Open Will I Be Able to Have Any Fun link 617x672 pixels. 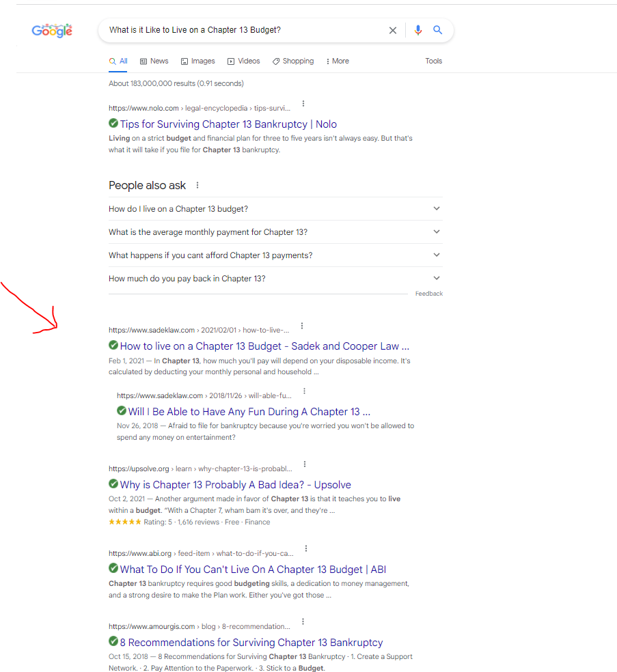click(249, 412)
